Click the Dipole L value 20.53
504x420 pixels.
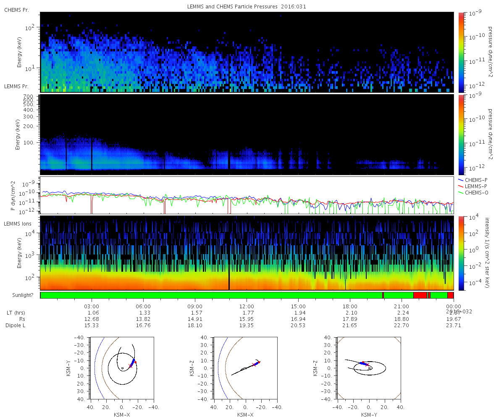tap(298, 325)
